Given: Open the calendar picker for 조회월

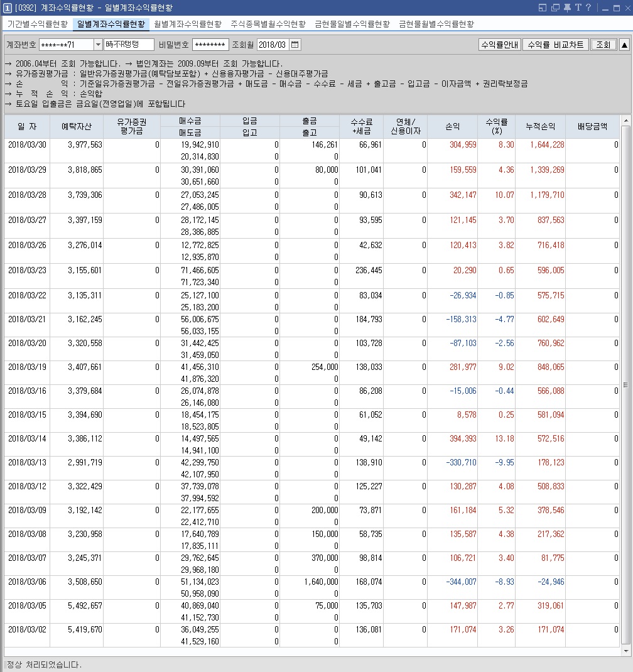Looking at the screenshot, I should point(295,45).
